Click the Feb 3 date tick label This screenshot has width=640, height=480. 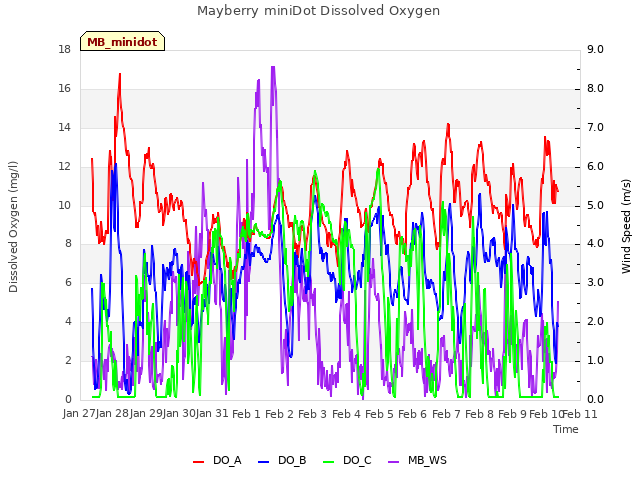tap(312, 414)
